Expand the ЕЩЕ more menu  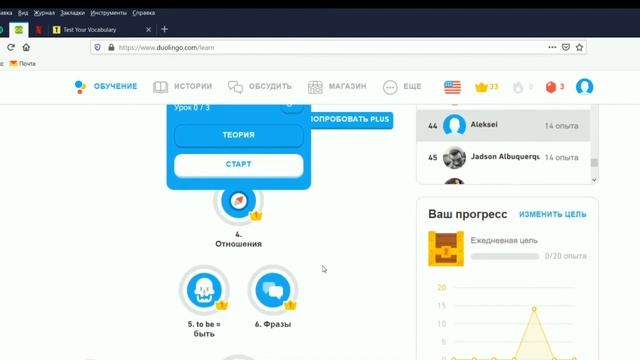[x=402, y=87]
